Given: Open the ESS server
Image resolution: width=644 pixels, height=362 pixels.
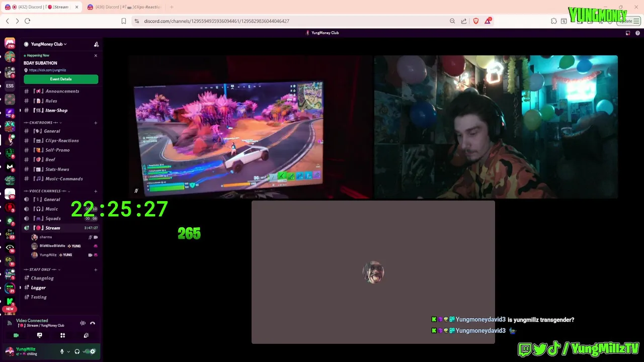Looking at the screenshot, I should [10, 86].
